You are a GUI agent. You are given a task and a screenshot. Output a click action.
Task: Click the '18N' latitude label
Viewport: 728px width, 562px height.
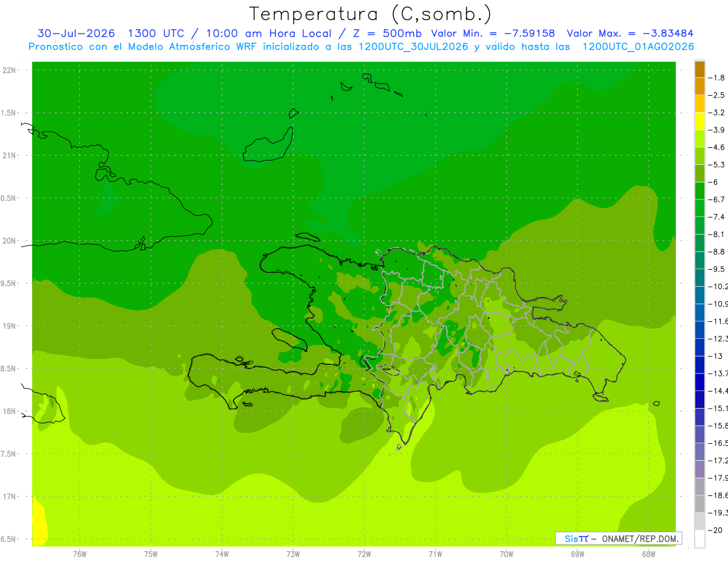tap(10, 411)
